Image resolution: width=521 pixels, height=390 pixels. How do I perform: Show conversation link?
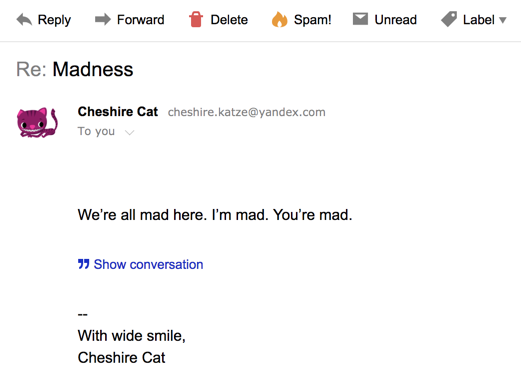[x=148, y=264]
